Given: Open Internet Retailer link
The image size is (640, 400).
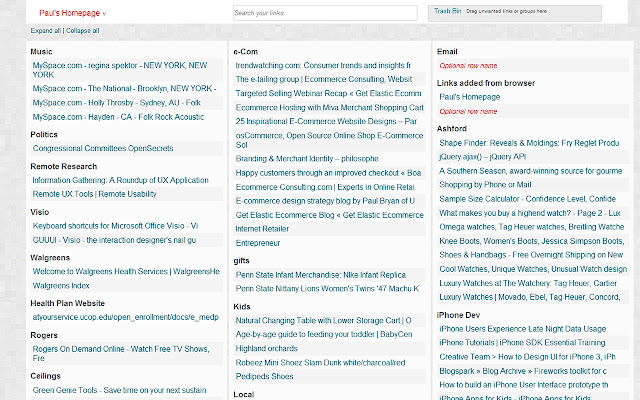Looking at the screenshot, I should [262, 229].
